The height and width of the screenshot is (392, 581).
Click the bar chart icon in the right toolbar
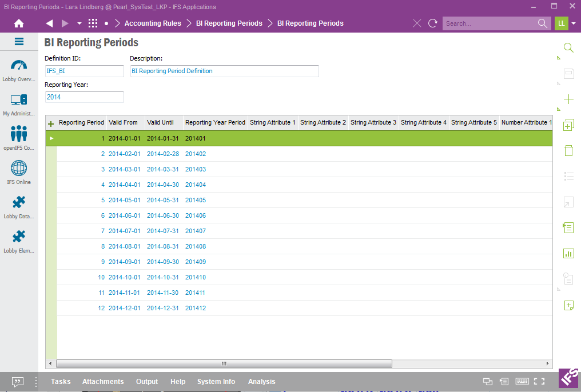click(x=568, y=254)
